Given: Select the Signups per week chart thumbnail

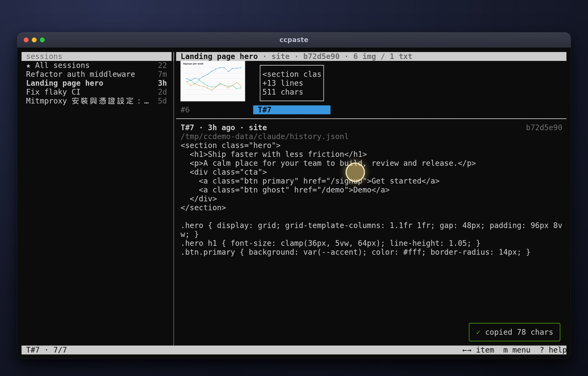Looking at the screenshot, I should pos(213,81).
